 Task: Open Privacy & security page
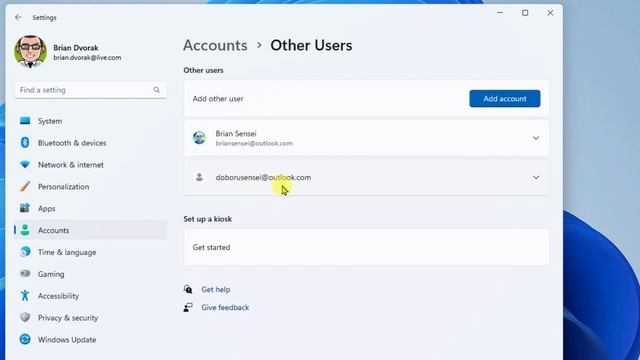(90, 318)
